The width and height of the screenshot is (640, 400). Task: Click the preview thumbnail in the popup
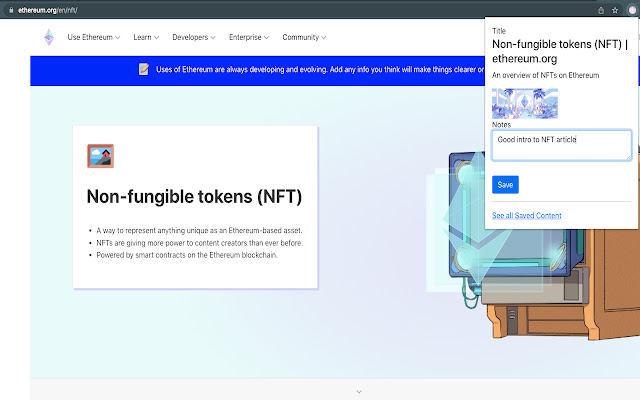click(x=525, y=104)
